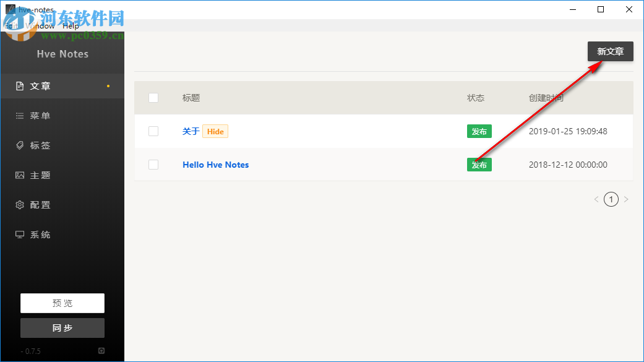This screenshot has width=644, height=362.
Task: Open the 标签 (Tags) tag icon
Action: [20, 145]
